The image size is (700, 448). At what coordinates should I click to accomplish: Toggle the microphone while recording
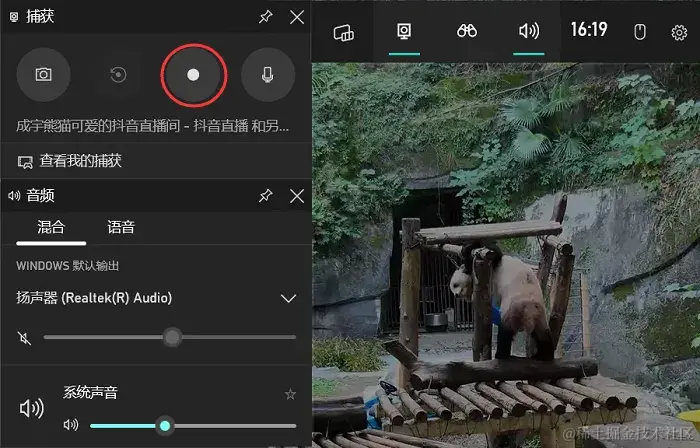point(268,75)
